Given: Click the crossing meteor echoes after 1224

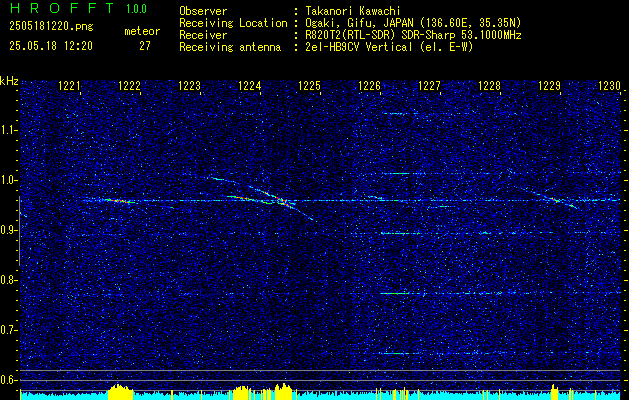Looking at the screenshot, I should 281,200.
